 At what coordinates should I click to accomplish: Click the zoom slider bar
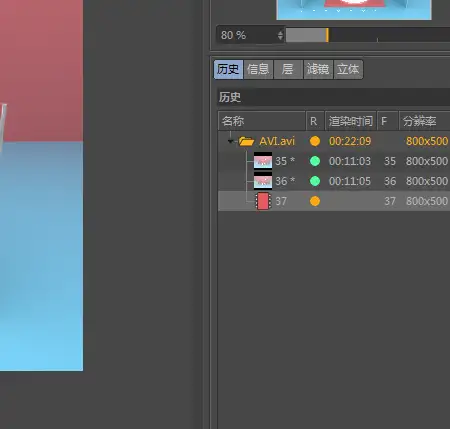(368, 35)
